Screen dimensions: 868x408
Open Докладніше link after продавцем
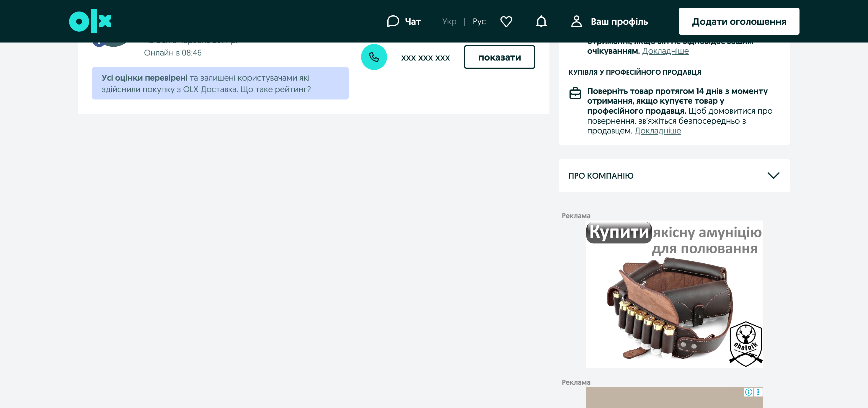658,131
